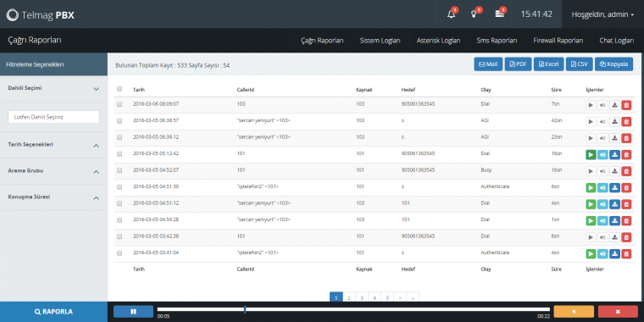The image size is (644, 322).
Task: Run the report with RAPORLA
Action: tap(53, 312)
